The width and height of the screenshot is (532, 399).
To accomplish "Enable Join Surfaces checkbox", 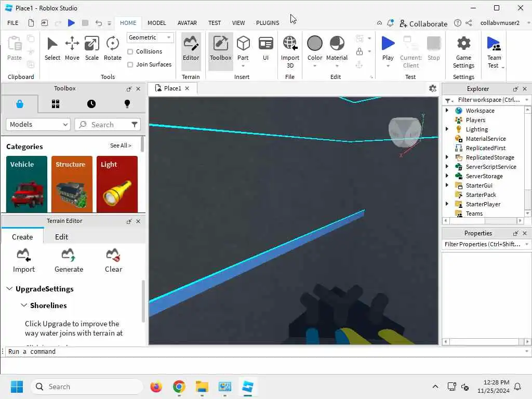I will pos(130,64).
